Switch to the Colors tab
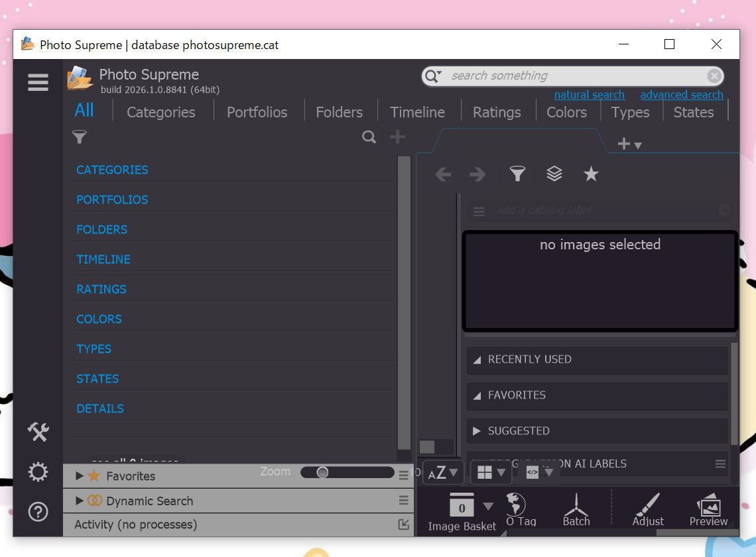Image resolution: width=756 pixels, height=557 pixels. pyautogui.click(x=566, y=112)
